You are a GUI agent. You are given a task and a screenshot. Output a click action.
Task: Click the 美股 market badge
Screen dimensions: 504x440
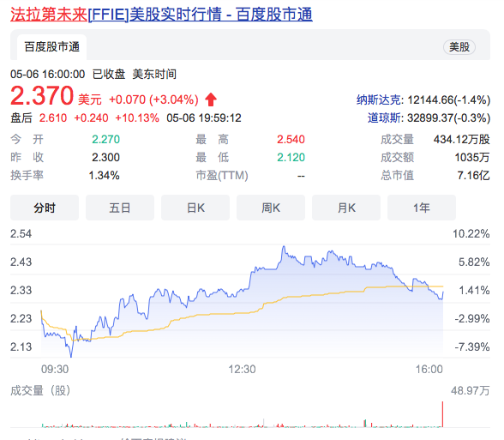459,47
